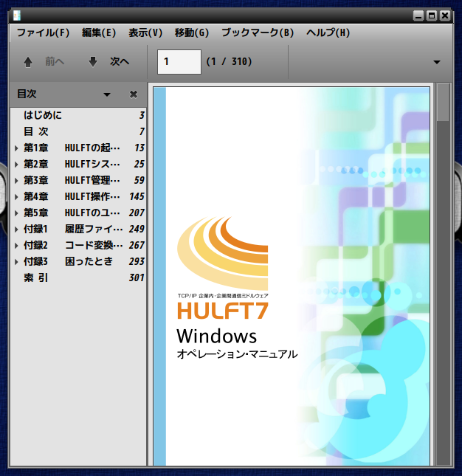Screen dimensions: 462x476
Task: Expand the 第3章 tree node
Action: click(x=16, y=181)
